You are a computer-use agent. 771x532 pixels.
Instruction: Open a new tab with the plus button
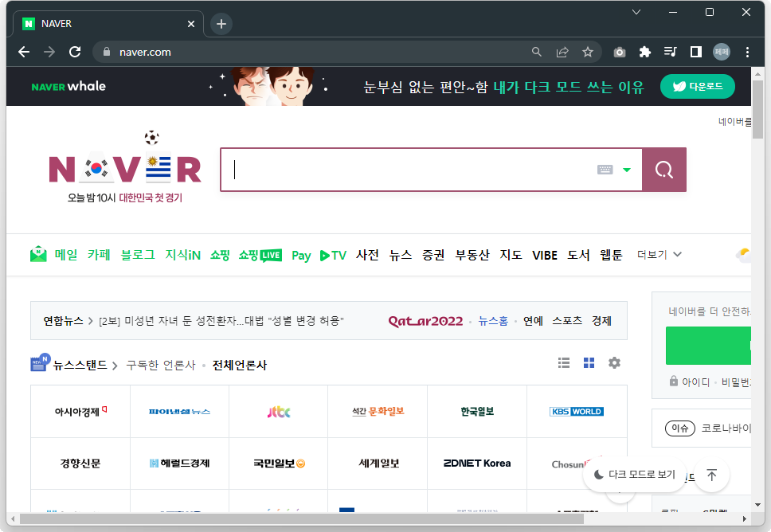(221, 24)
